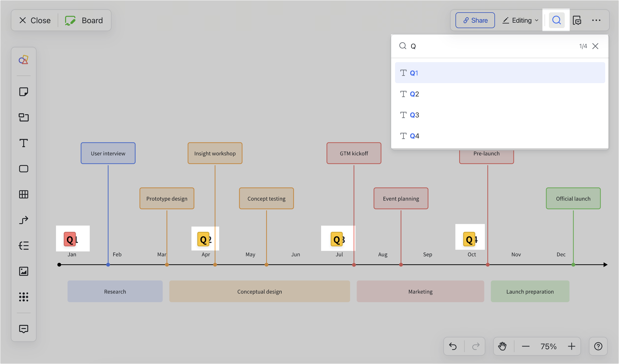Screen dimensions: 619x364
Task: Redo the last action
Action: coord(476,346)
